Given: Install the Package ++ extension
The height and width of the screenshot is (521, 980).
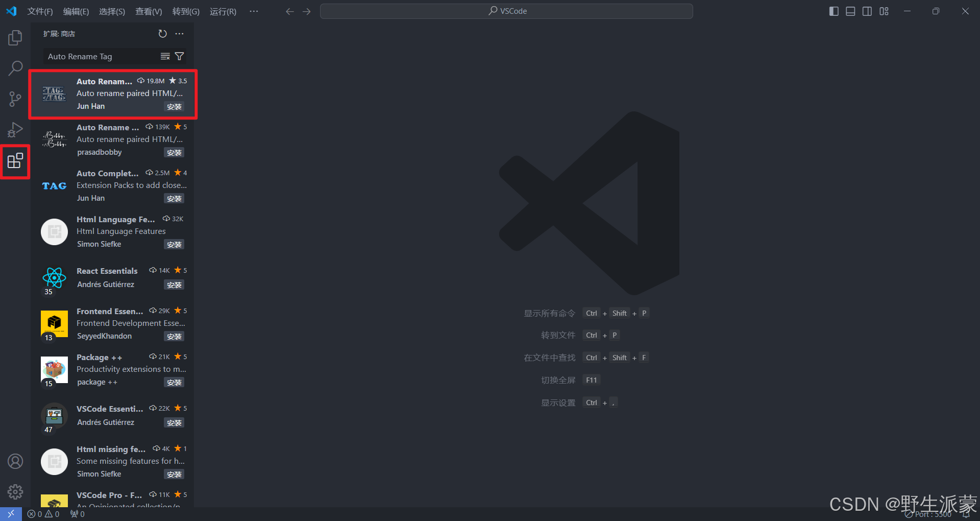Looking at the screenshot, I should (174, 382).
